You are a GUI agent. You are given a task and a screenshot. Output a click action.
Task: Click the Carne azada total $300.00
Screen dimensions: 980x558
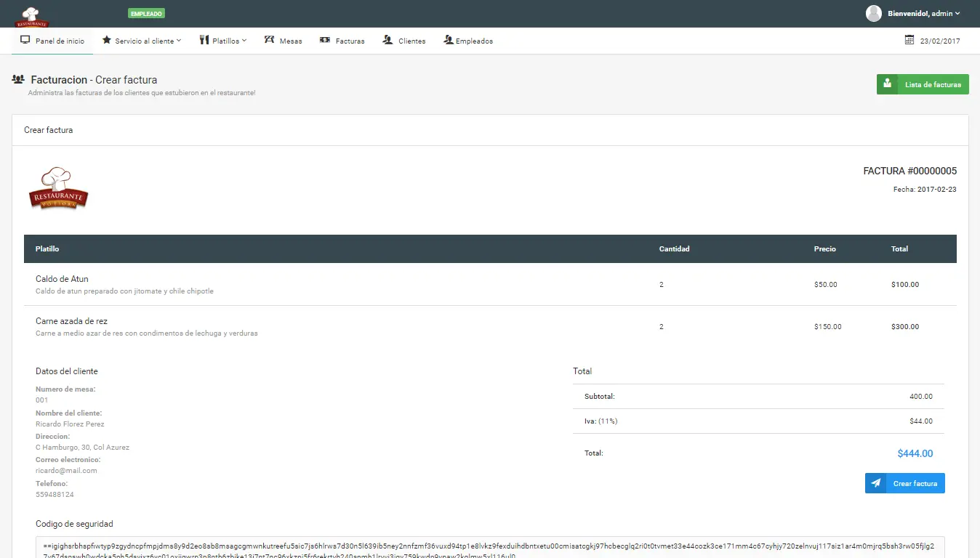click(x=905, y=327)
